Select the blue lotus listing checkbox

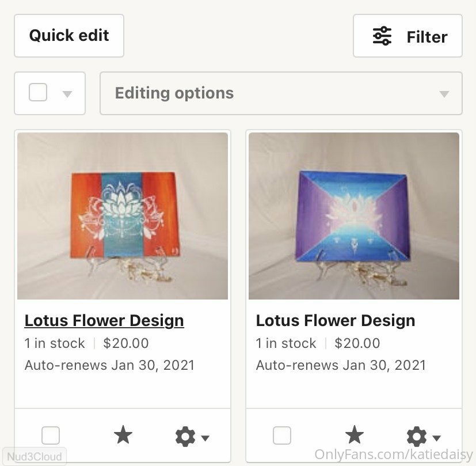click(282, 436)
